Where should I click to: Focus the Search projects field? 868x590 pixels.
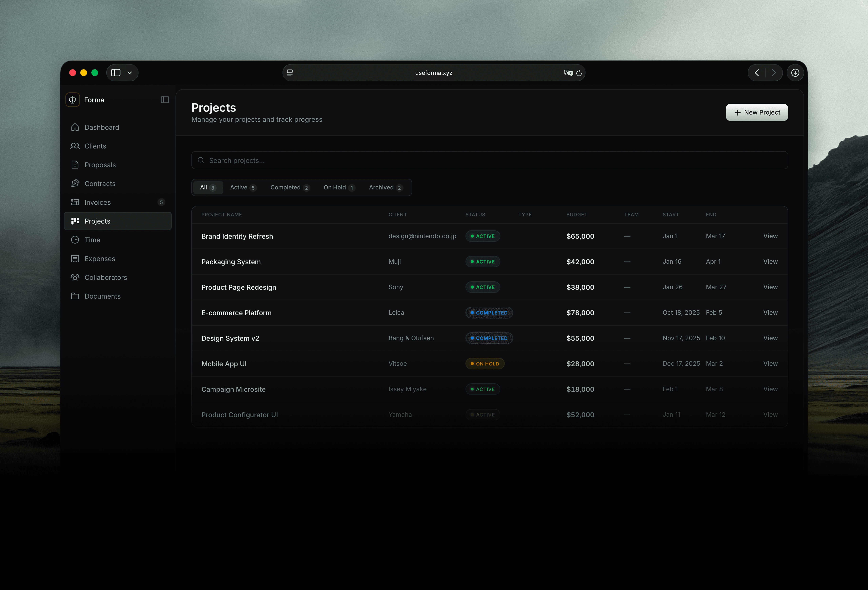click(490, 160)
